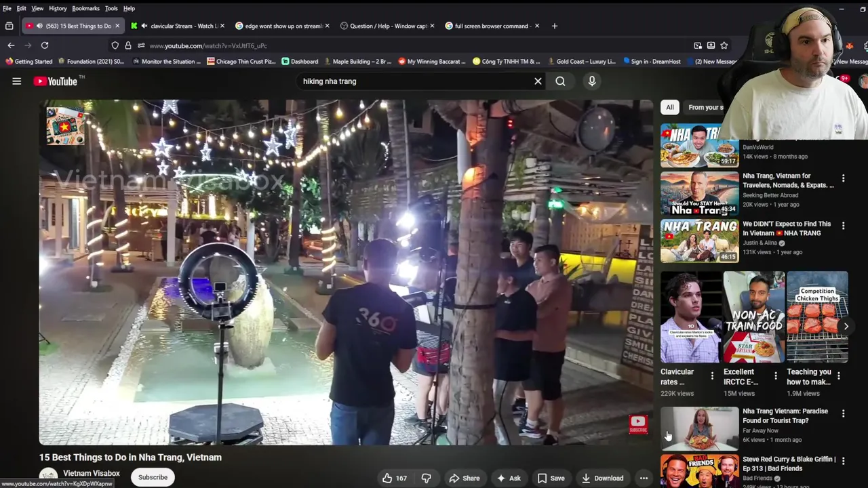Screen dimensions: 868x488
Task: Open the tracking protection shield icon
Action: coord(115,45)
